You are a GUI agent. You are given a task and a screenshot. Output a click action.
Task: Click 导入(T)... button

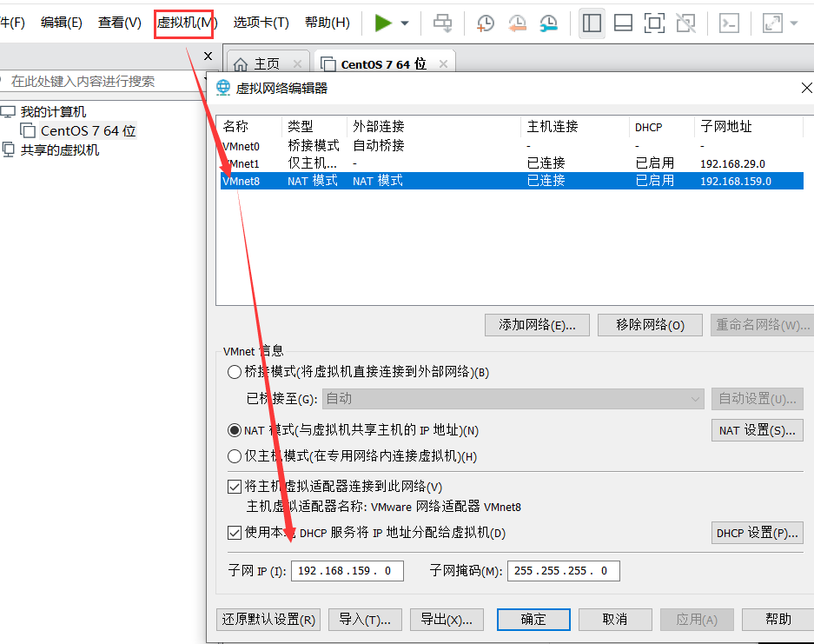click(365, 620)
